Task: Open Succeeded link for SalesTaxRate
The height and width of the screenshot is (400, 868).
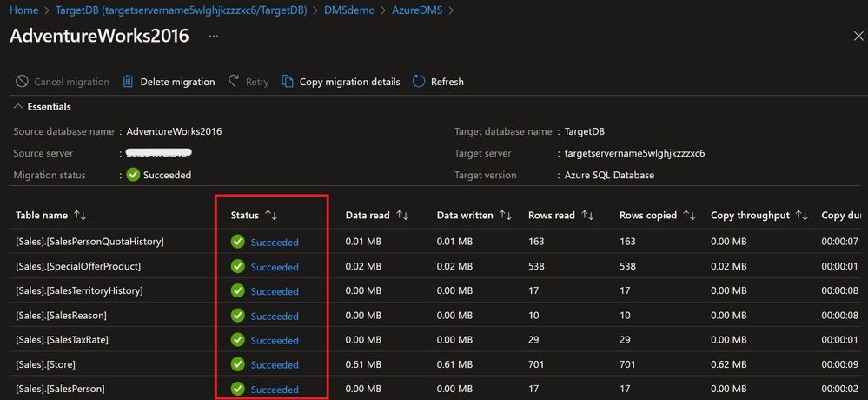Action: point(275,340)
